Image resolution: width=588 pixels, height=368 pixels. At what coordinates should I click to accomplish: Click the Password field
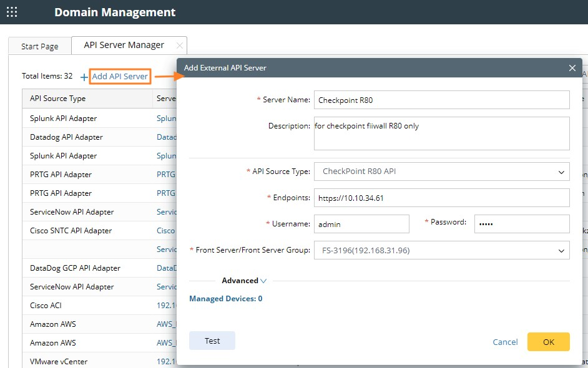coord(521,224)
